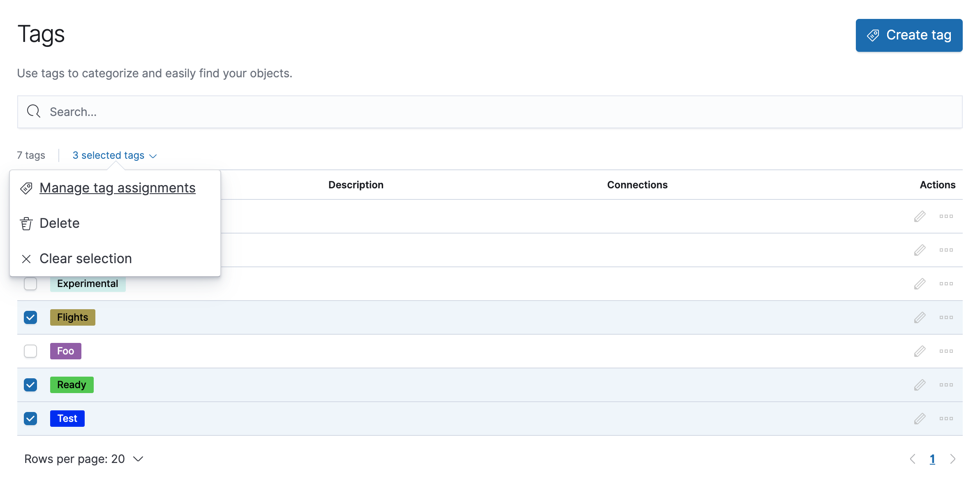The width and height of the screenshot is (980, 486).
Task: Choose Manage tag assignments from the menu
Action: [x=117, y=188]
